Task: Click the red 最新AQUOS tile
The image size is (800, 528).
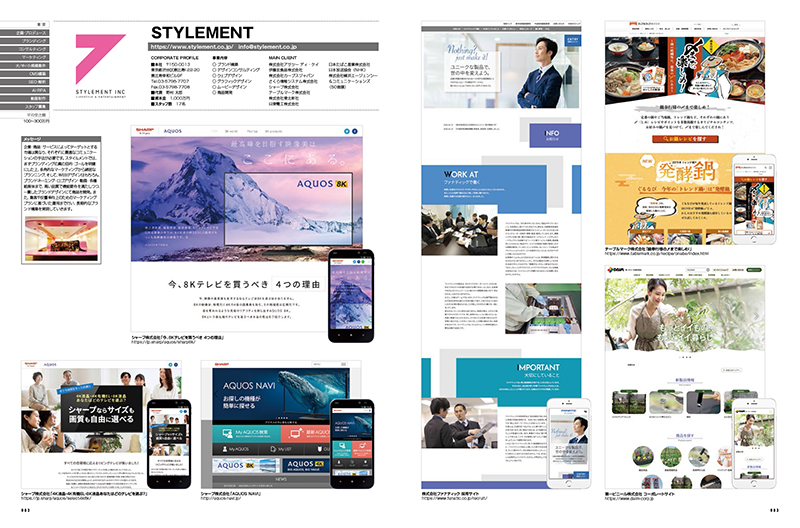Action: (305, 433)
